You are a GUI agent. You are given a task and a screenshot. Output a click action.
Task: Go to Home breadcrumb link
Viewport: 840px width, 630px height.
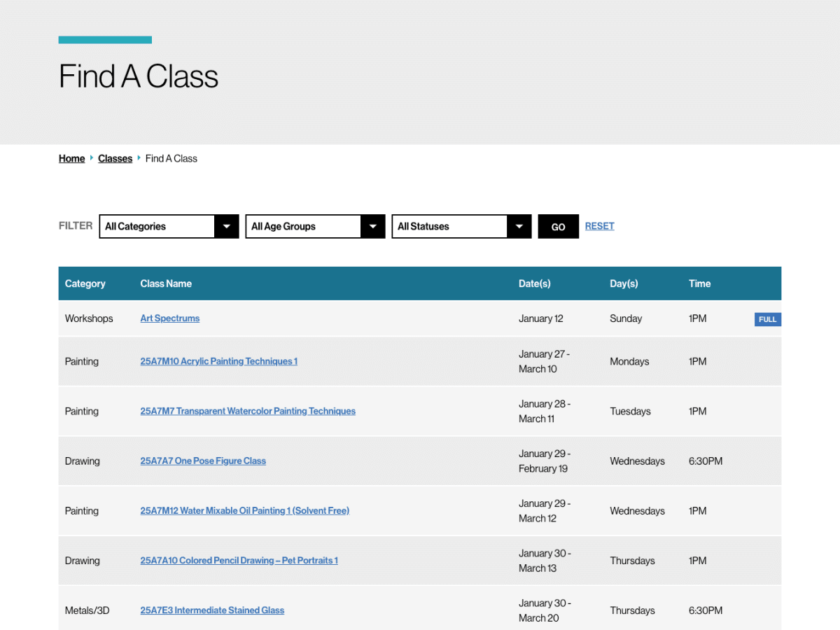[71, 159]
